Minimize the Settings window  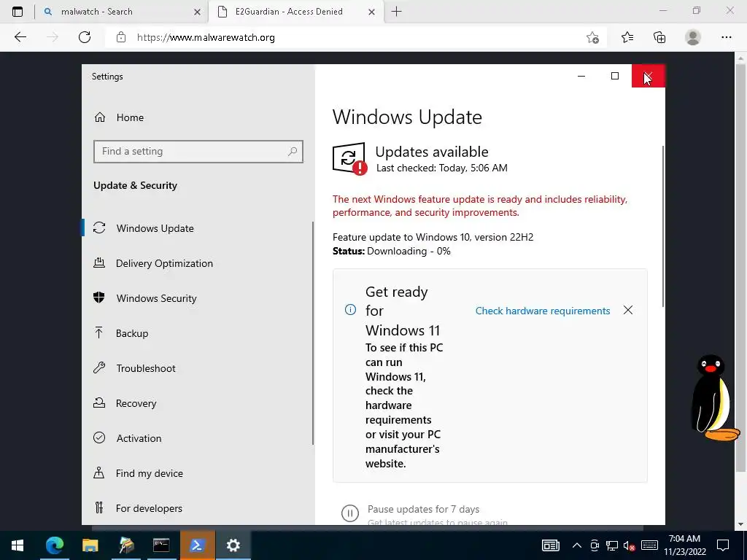point(581,76)
